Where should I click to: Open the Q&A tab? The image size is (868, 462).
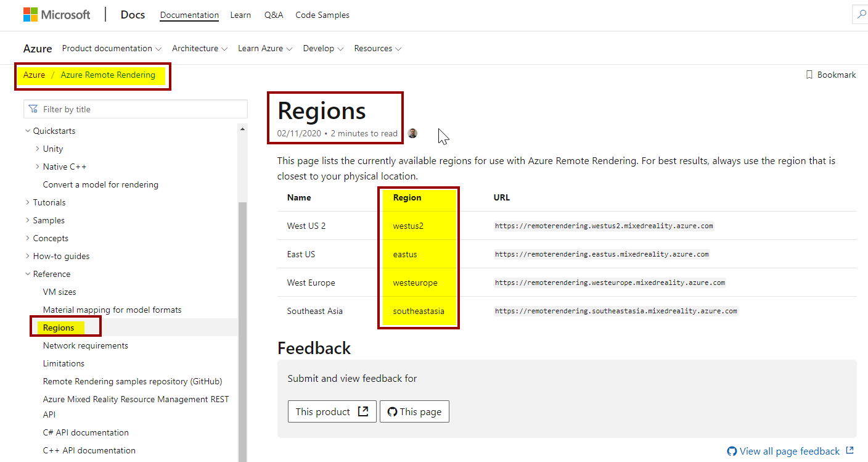tap(274, 15)
